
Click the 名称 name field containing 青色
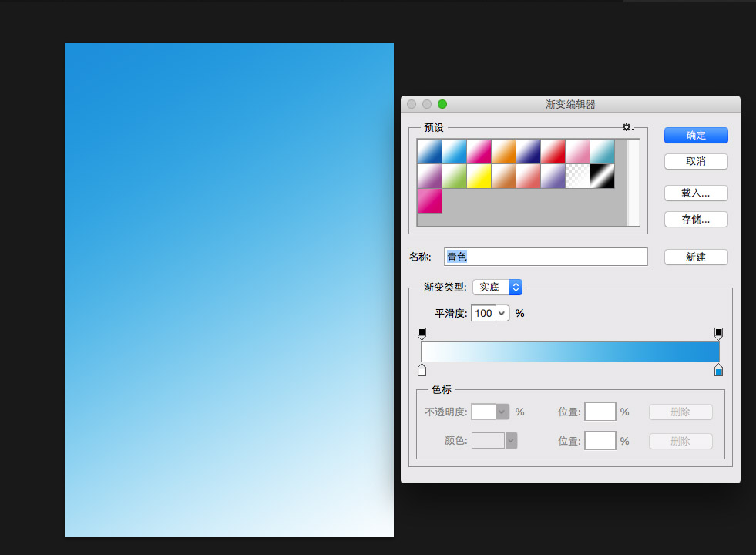[546, 257]
